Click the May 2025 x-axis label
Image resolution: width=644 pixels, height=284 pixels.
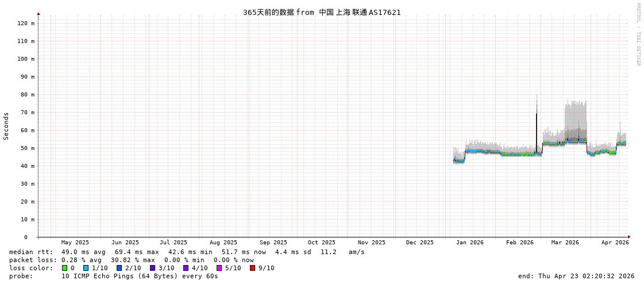(x=75, y=243)
